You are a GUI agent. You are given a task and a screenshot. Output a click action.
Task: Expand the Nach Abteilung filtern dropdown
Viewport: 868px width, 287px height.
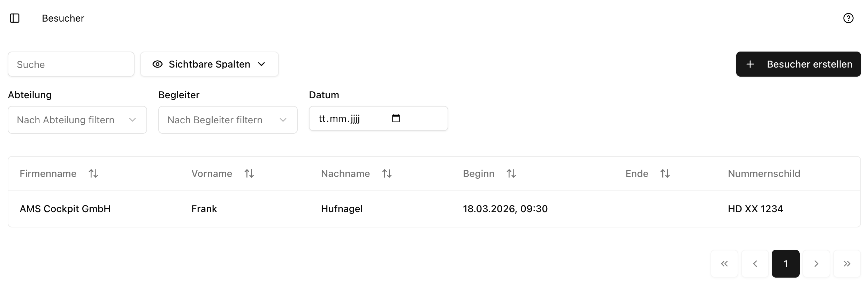(x=77, y=120)
